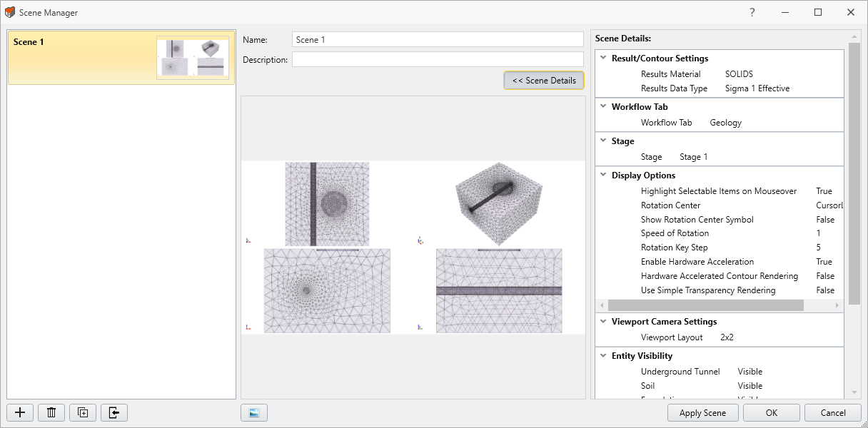Screen dimensions: 868x428
Task: Select the Rotation Center row
Action: point(720,205)
